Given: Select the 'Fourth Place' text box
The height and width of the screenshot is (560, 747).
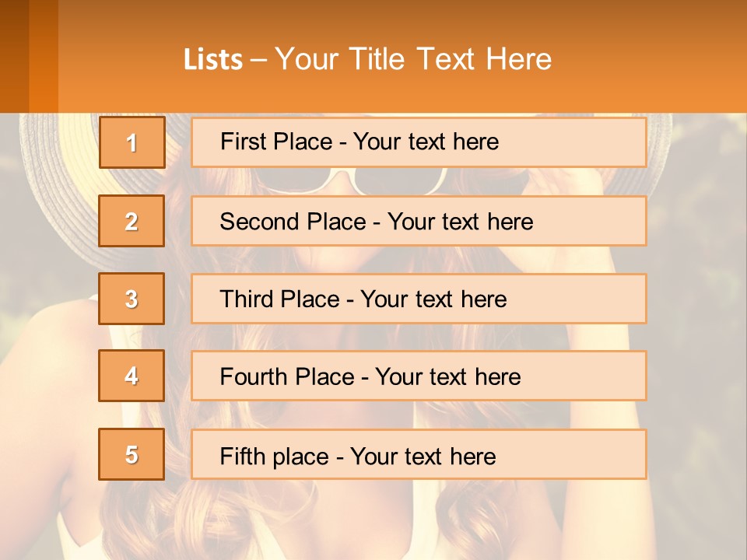Looking at the screenshot, I should 419,376.
